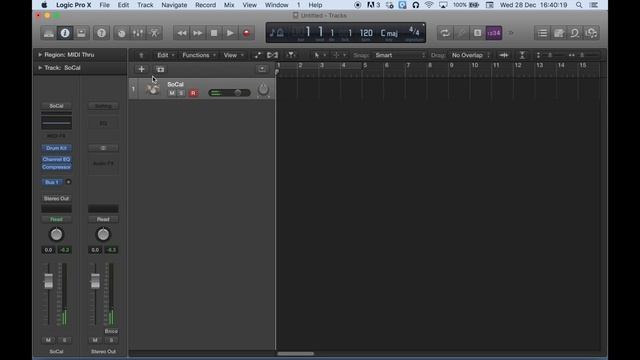The image size is (640, 360).
Task: Show Smart Controls dial button
Action: point(122,33)
